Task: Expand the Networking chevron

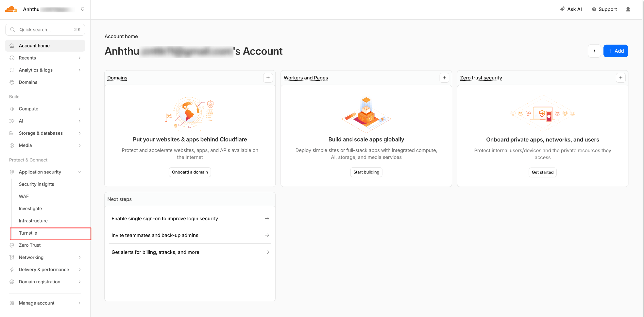Action: [x=79, y=258]
